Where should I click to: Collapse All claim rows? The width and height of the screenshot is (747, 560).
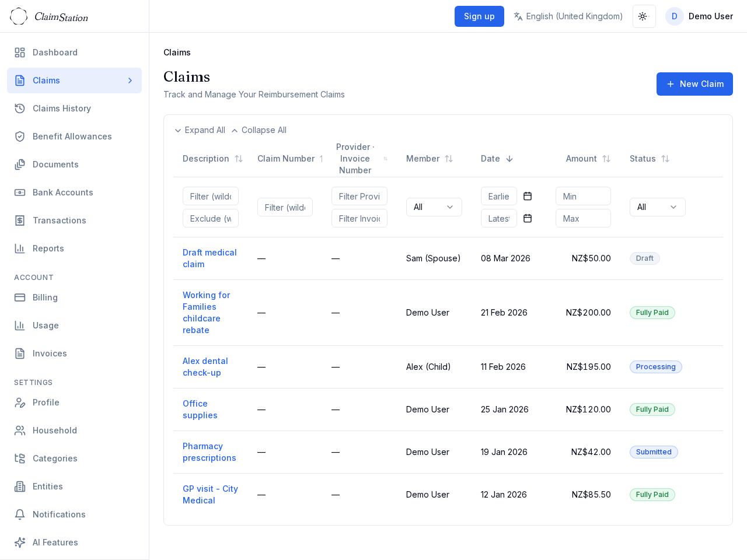(259, 130)
